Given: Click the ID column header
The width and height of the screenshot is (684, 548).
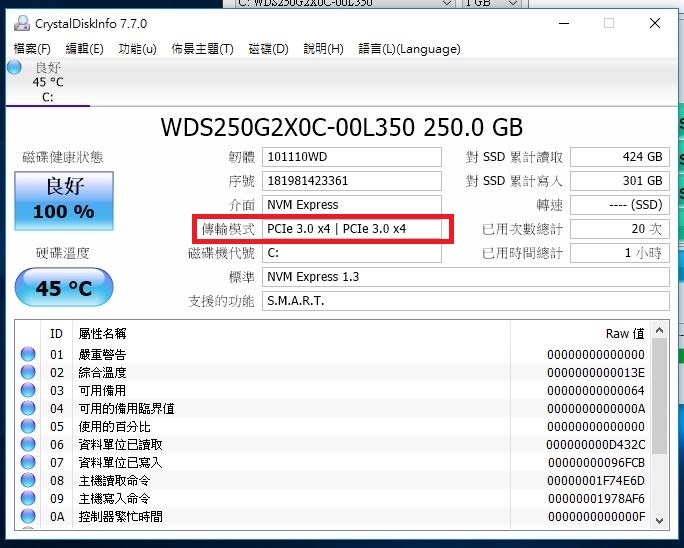Looking at the screenshot, I should click(56, 333).
